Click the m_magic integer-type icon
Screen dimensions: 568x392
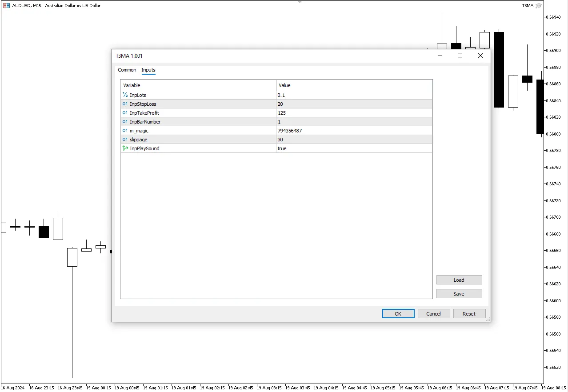[125, 131]
